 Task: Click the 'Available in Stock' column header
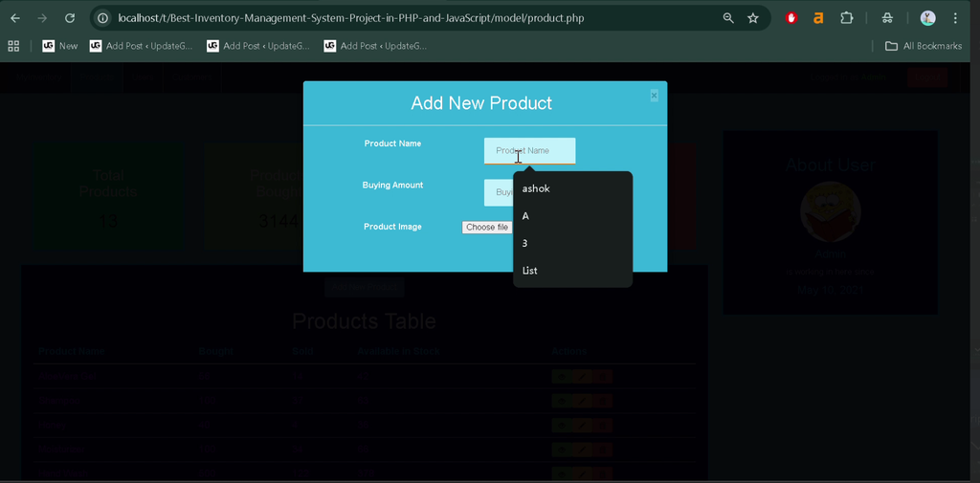[398, 352]
